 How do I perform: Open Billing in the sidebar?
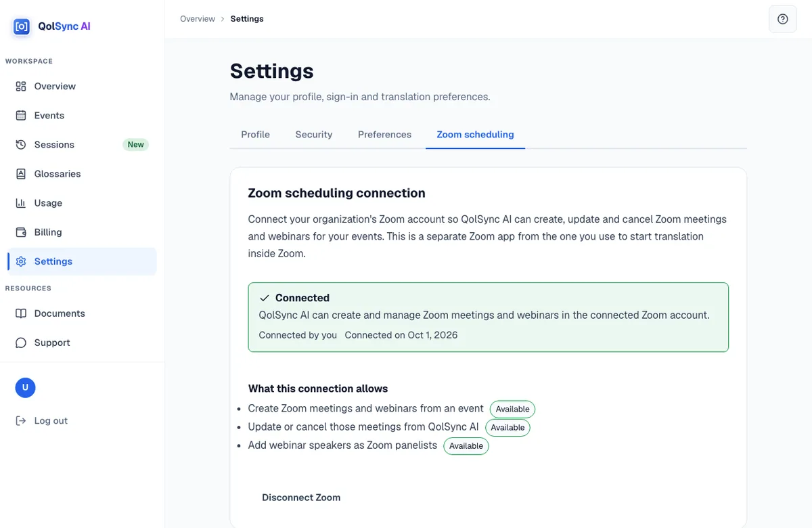82,232
